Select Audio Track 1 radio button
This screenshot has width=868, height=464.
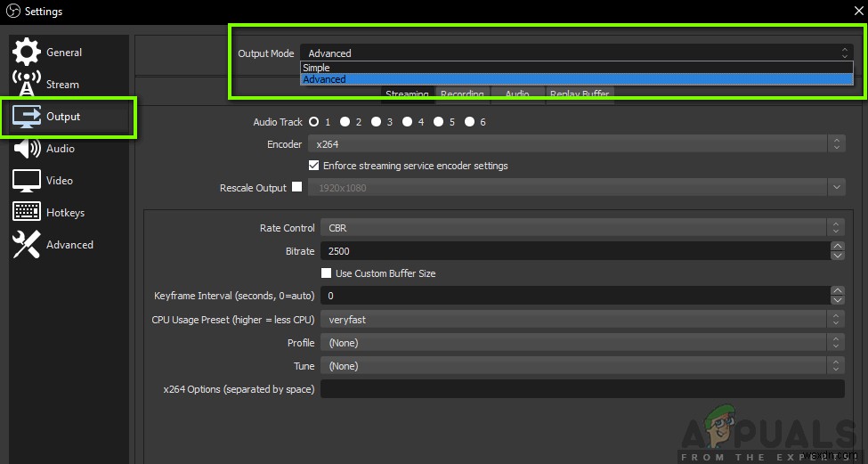(x=314, y=121)
